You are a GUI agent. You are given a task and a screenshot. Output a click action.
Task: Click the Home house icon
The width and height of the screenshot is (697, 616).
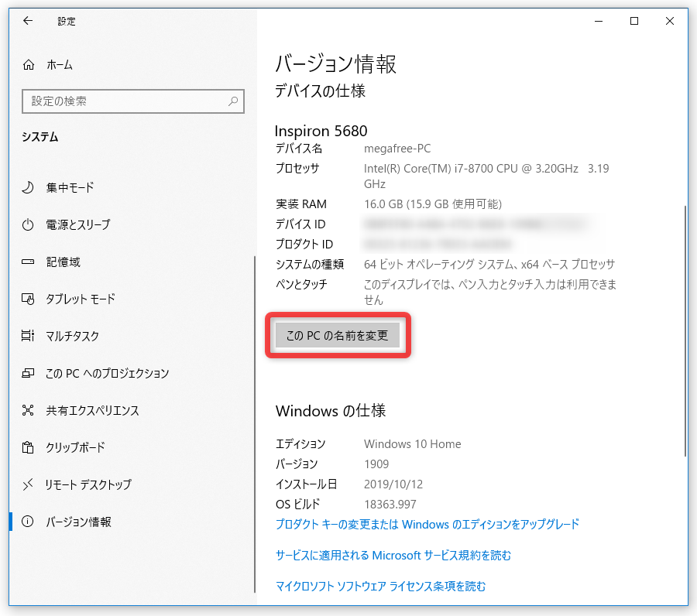pos(29,65)
